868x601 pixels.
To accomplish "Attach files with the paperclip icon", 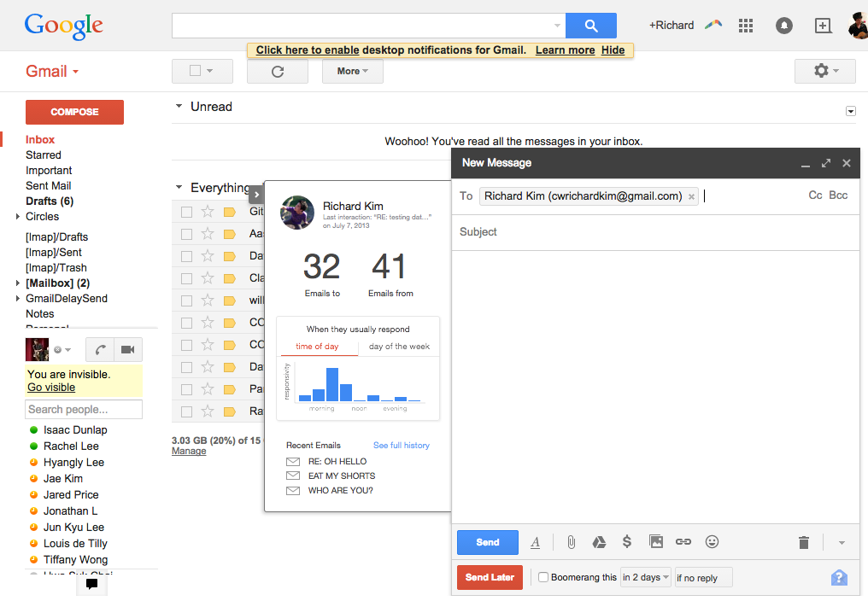I will (572, 542).
